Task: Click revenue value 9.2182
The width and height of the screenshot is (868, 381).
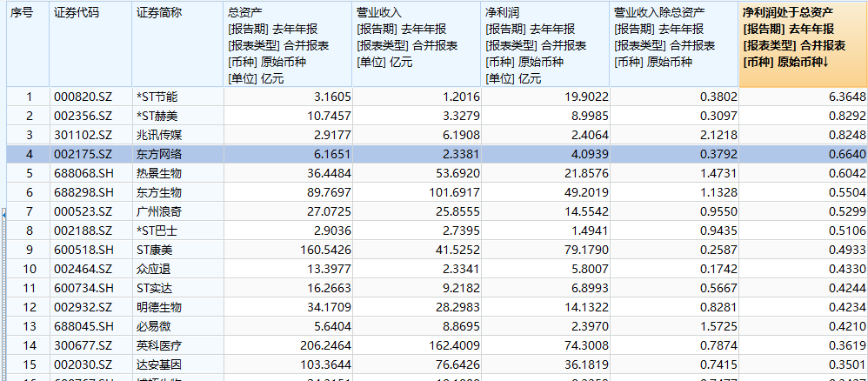Action: [461, 288]
